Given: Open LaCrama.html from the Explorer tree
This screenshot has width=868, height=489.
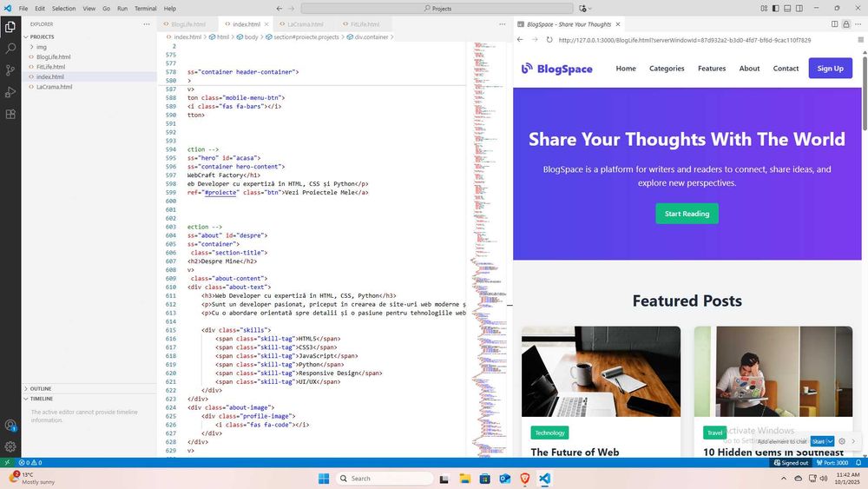Looking at the screenshot, I should 54,87.
